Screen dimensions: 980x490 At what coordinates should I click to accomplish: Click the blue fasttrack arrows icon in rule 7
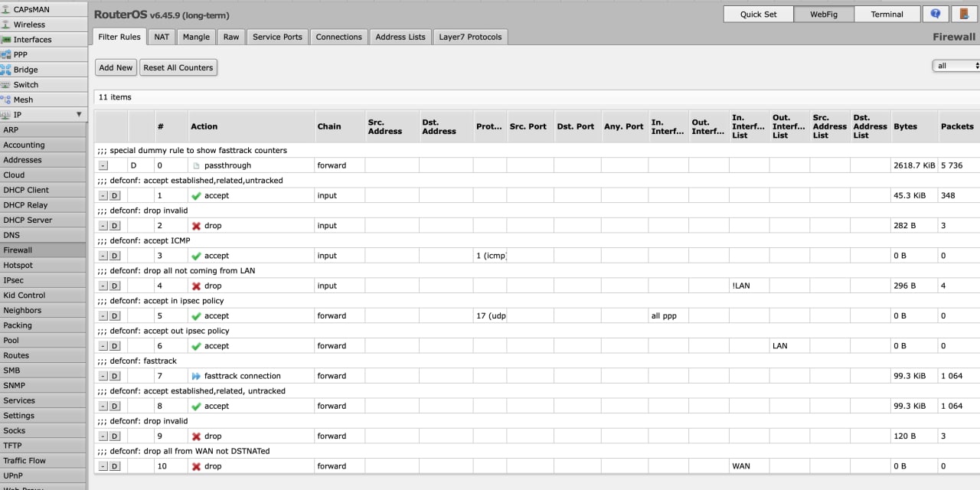pyautogui.click(x=196, y=376)
